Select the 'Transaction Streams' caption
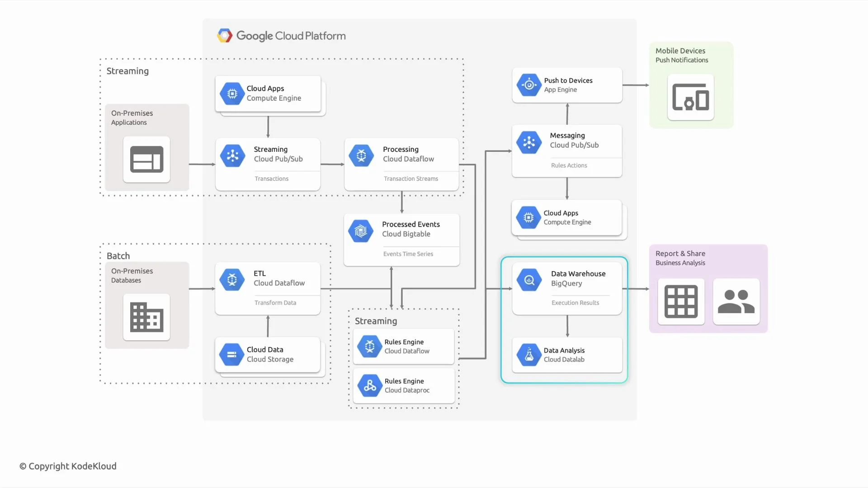868x488 pixels. click(410, 178)
